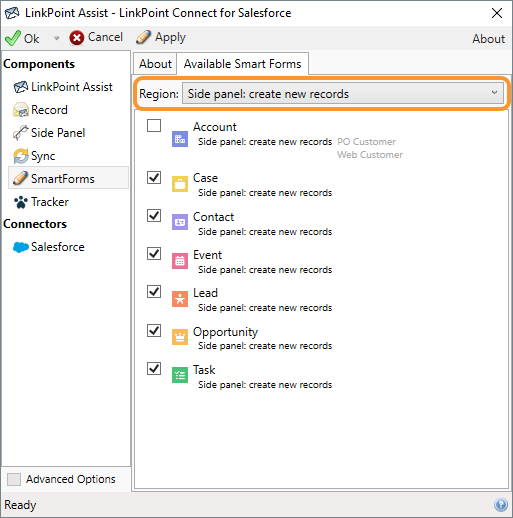The height and width of the screenshot is (518, 513).
Task: Uncheck the Contact smart form checkbox
Action: coord(154,216)
